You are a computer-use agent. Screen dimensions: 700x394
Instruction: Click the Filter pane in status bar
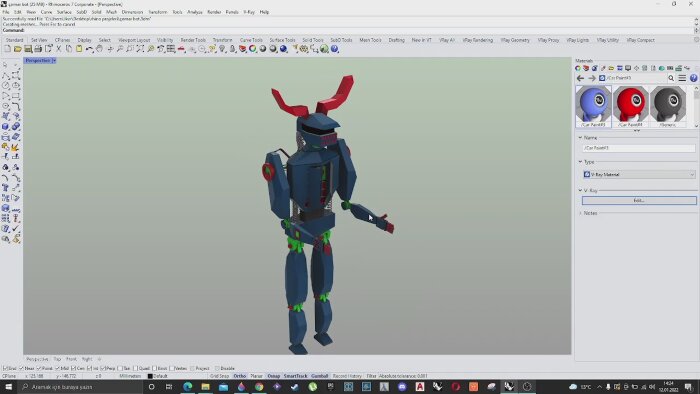click(371, 376)
